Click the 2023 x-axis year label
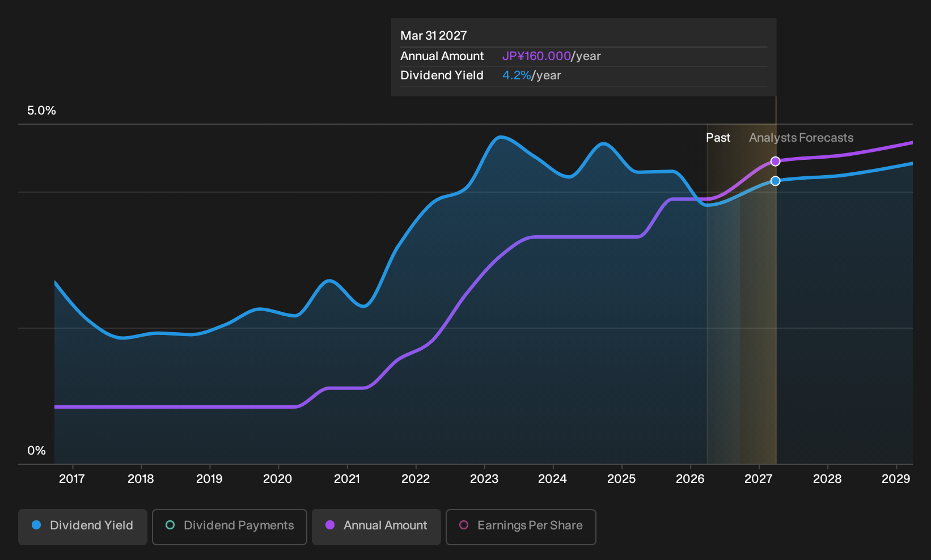Image resolution: width=931 pixels, height=560 pixels. coord(484,479)
